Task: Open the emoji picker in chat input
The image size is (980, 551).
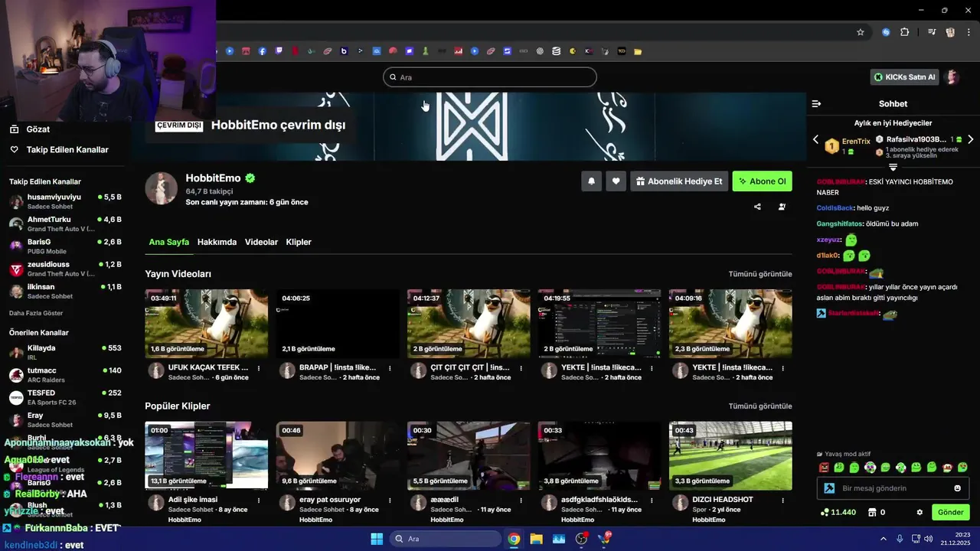Action: point(957,488)
